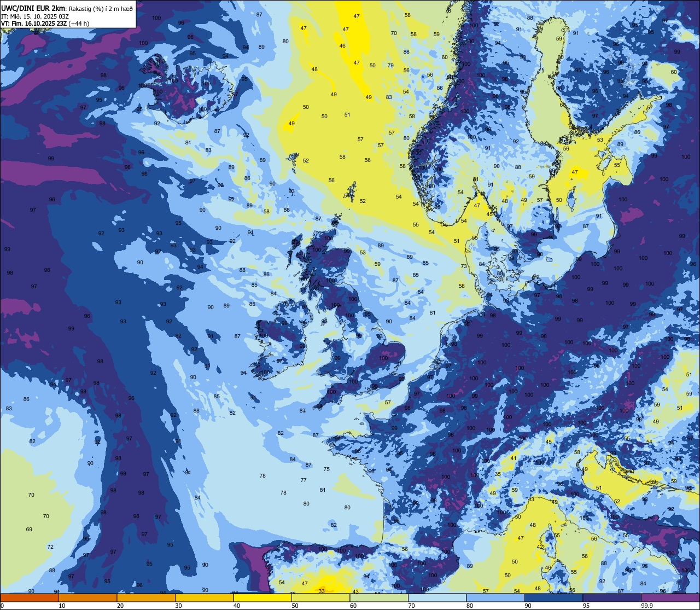Click the IT: Mið. 15. 10. 2025 03Z line
Screen dimensions: 700x610
click(x=34, y=16)
